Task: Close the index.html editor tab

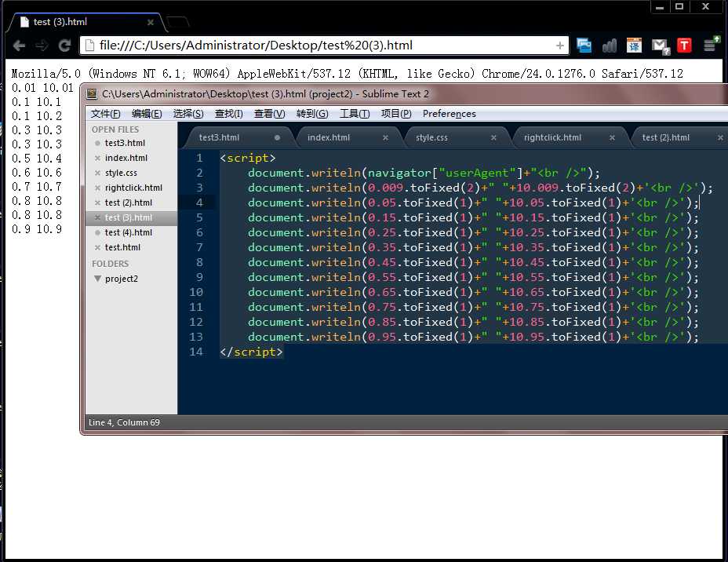Action: pyautogui.click(x=385, y=137)
